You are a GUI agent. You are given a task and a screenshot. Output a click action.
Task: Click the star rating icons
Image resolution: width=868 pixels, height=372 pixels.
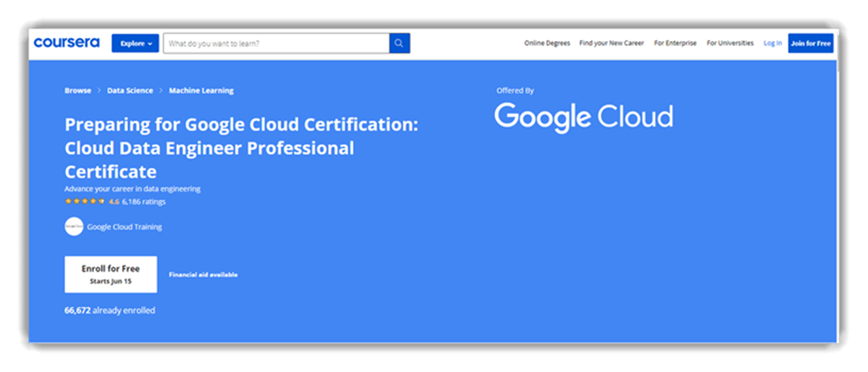(x=84, y=201)
